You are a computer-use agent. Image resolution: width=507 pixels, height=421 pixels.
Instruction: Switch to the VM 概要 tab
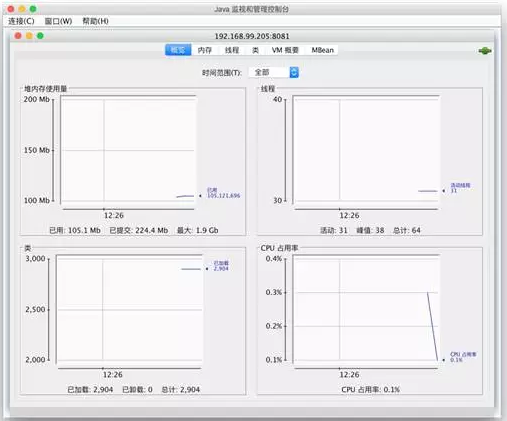point(285,50)
